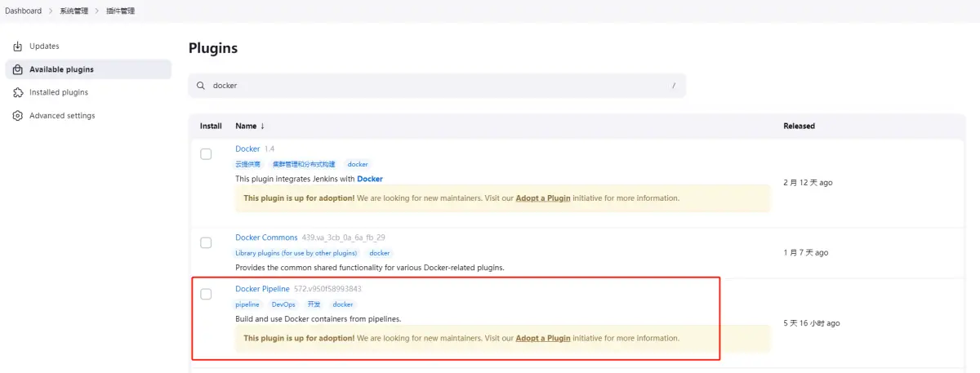The image size is (980, 373).
Task: Click the search magnifier icon
Action: coord(201,86)
